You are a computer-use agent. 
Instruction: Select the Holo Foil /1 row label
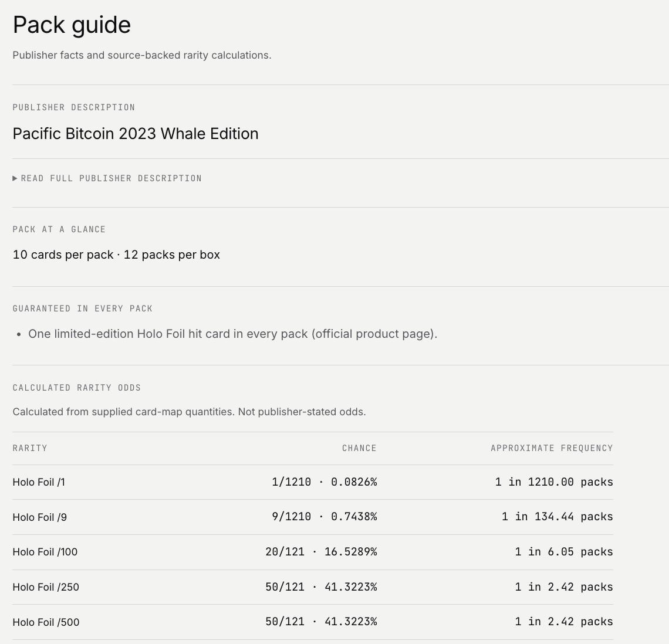tap(39, 482)
